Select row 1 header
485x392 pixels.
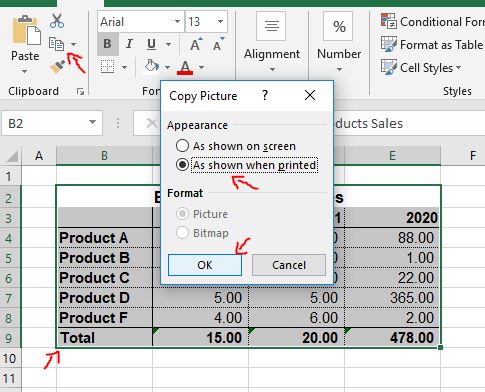[11, 176]
